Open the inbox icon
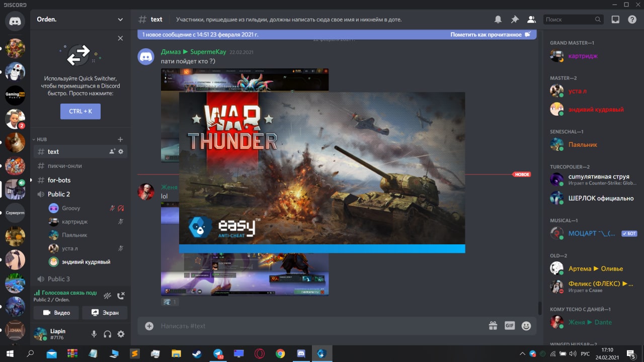 tap(615, 20)
